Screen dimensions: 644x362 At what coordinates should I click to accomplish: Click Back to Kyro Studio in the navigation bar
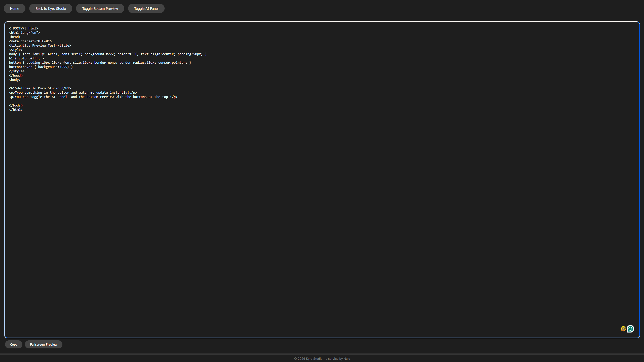(x=51, y=8)
